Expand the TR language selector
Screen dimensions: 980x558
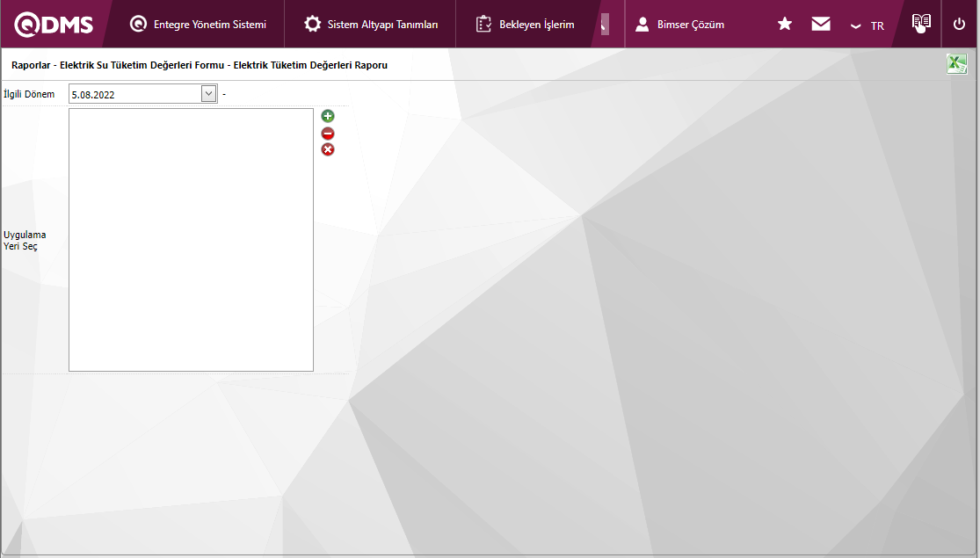point(867,25)
